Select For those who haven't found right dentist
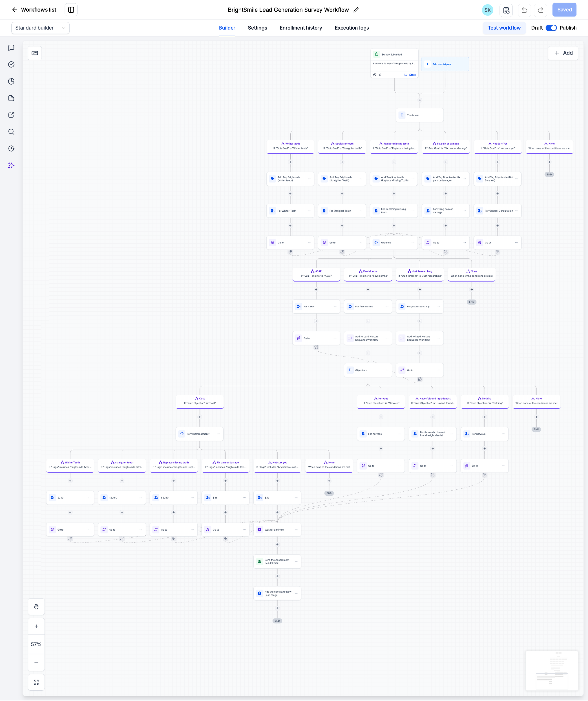The width and height of the screenshot is (588, 701). (433, 434)
